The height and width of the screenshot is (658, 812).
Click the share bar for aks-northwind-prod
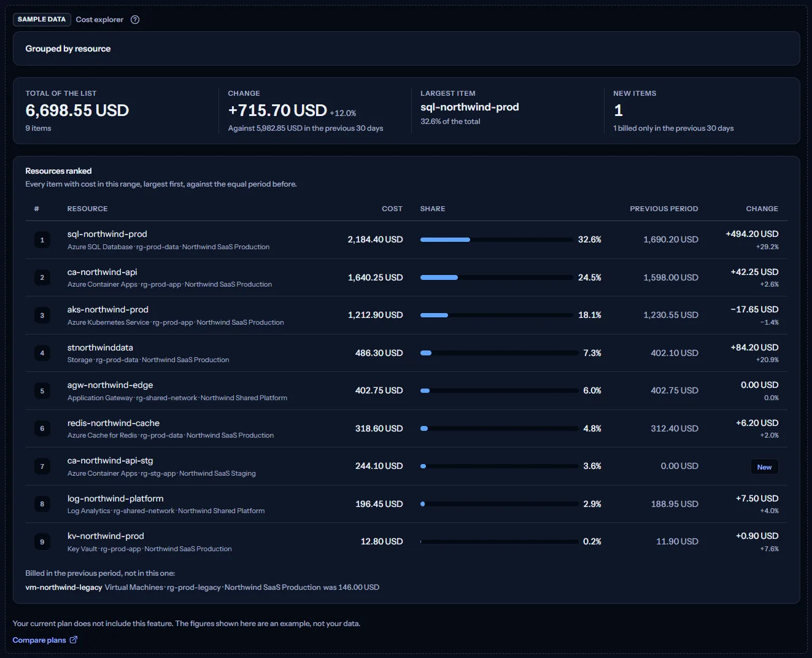point(497,315)
